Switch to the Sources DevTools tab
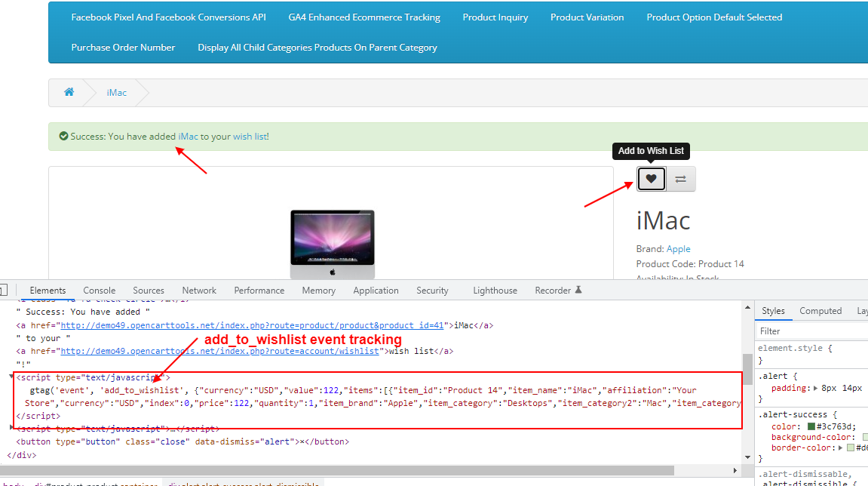This screenshot has height=486, width=868. coord(149,291)
